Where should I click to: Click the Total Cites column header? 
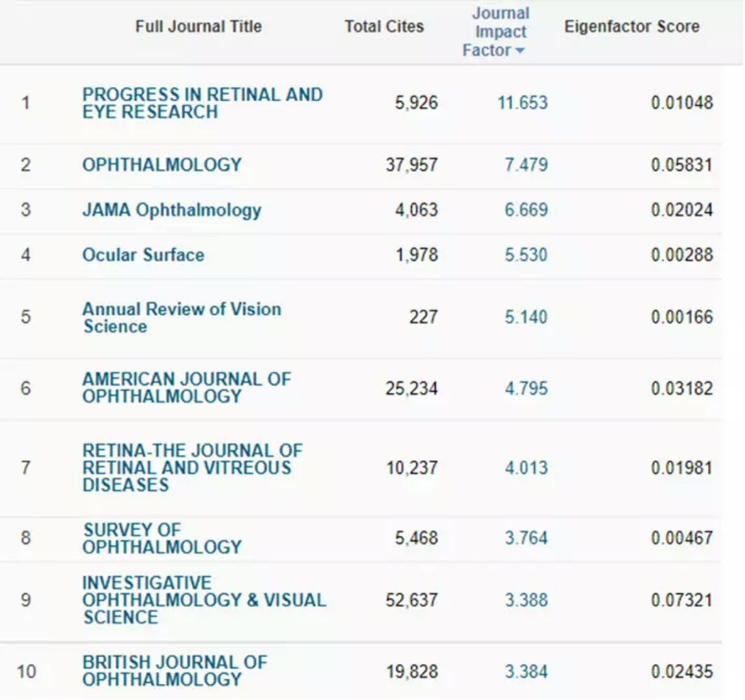[384, 26]
